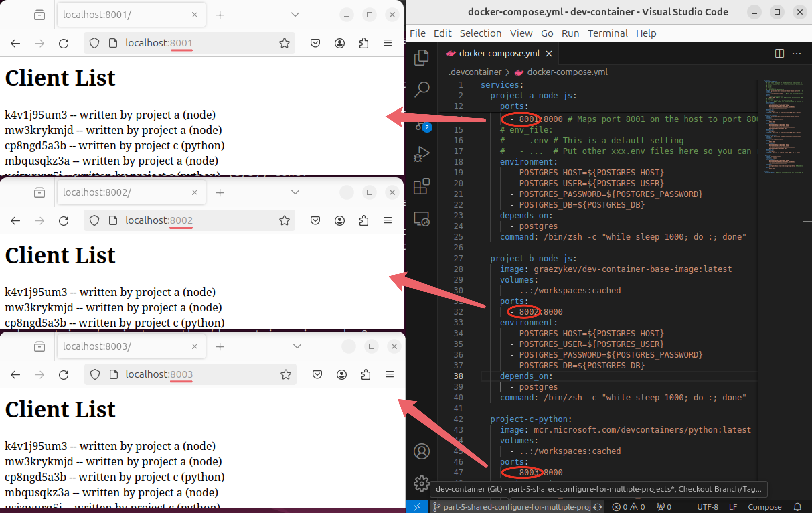Bookmark the localhost:8002 page with star
The height and width of the screenshot is (513, 812).
284,220
